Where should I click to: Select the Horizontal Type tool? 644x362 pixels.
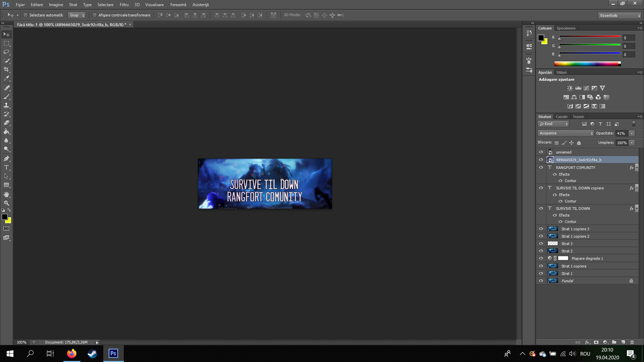click(7, 167)
